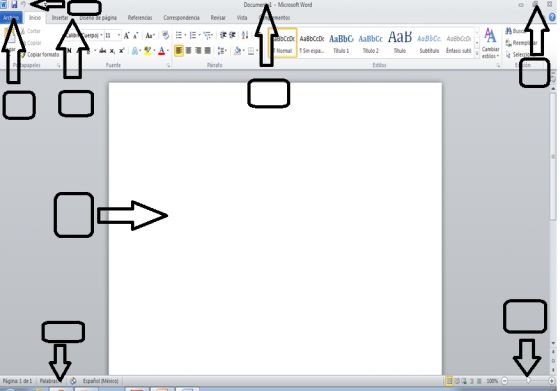Toggle superscript formatting

coord(121,51)
